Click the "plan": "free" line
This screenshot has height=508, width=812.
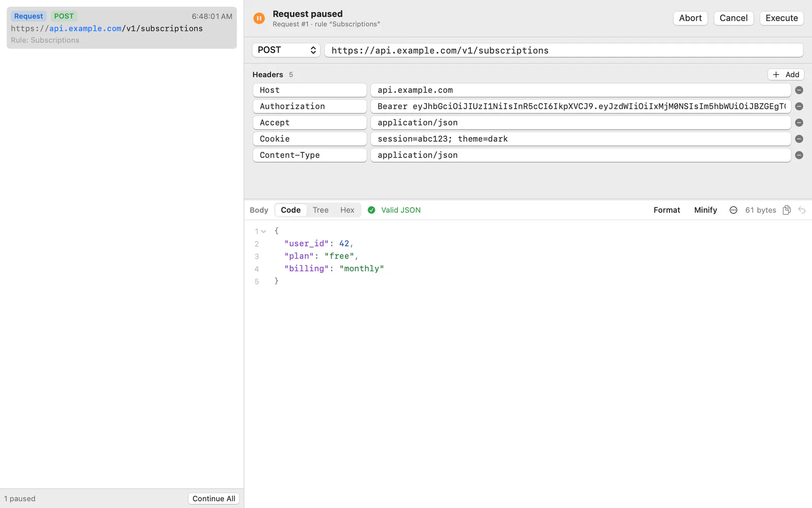[x=321, y=256]
